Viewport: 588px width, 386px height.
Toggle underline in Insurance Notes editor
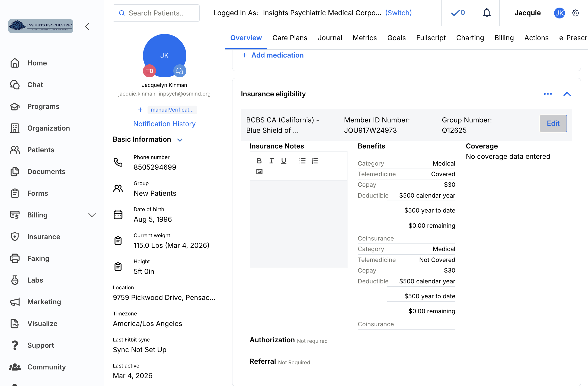click(x=284, y=161)
